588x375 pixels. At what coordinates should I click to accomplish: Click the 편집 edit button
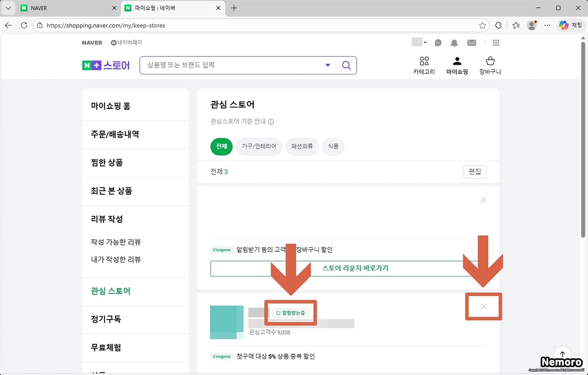[475, 172]
